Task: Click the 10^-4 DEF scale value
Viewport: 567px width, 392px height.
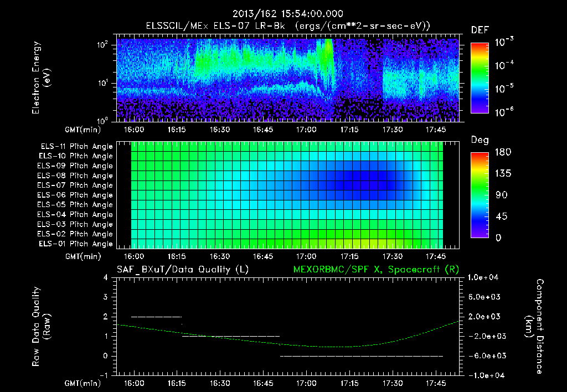Action: point(504,65)
